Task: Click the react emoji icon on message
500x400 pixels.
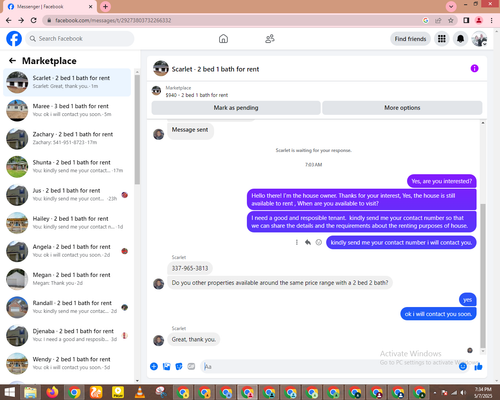Action: (x=319, y=242)
